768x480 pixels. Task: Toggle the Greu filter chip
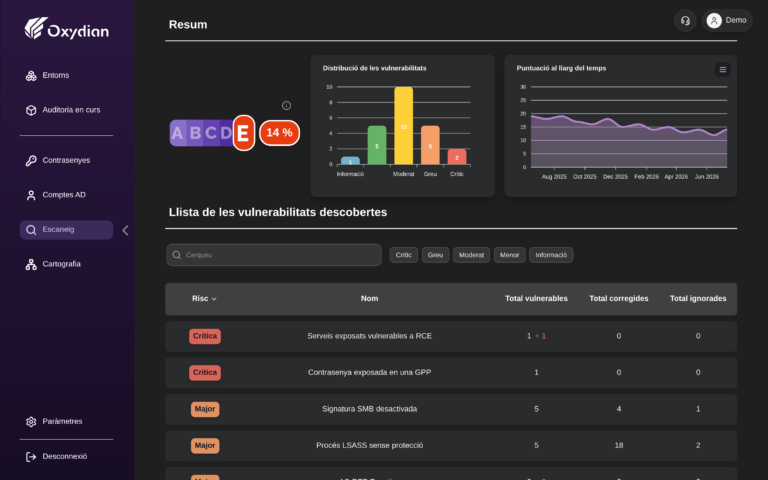tap(435, 255)
